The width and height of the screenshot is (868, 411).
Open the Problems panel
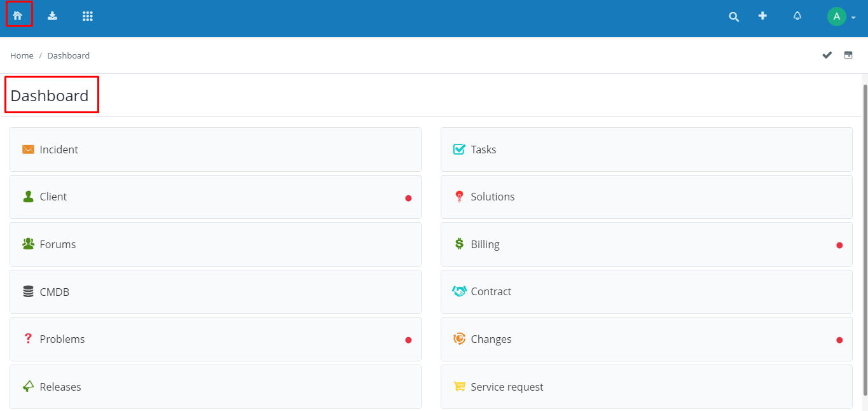(x=216, y=339)
